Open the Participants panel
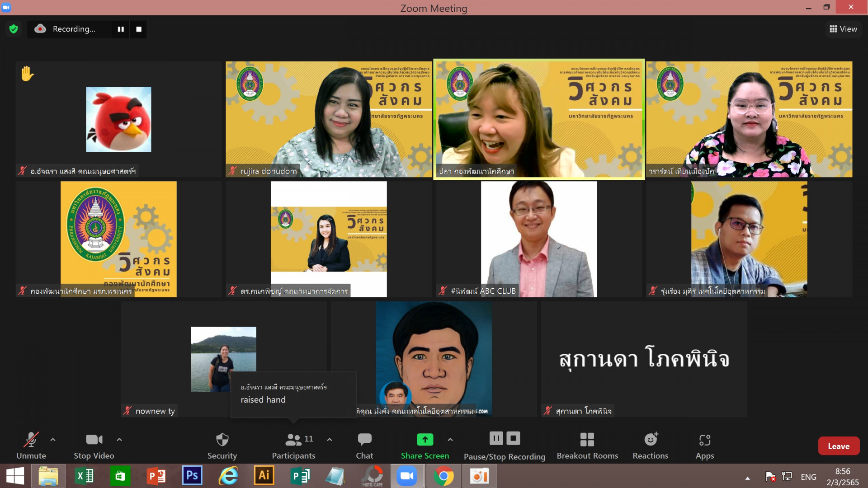Viewport: 868px width, 488px height. 293,446
